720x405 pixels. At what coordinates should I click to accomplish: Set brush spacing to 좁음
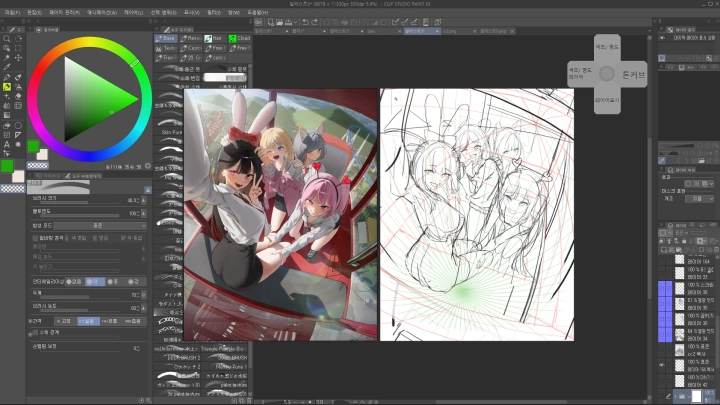(x=135, y=321)
